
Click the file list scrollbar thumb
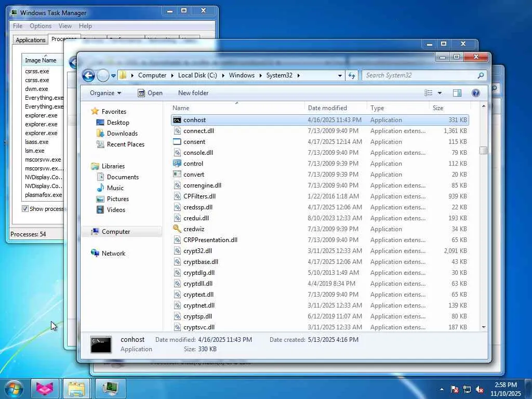pos(484,150)
